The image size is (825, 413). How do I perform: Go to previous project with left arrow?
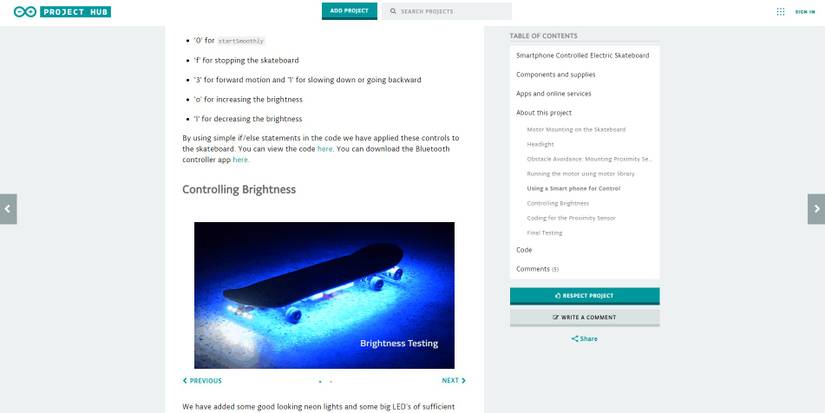coord(8,209)
